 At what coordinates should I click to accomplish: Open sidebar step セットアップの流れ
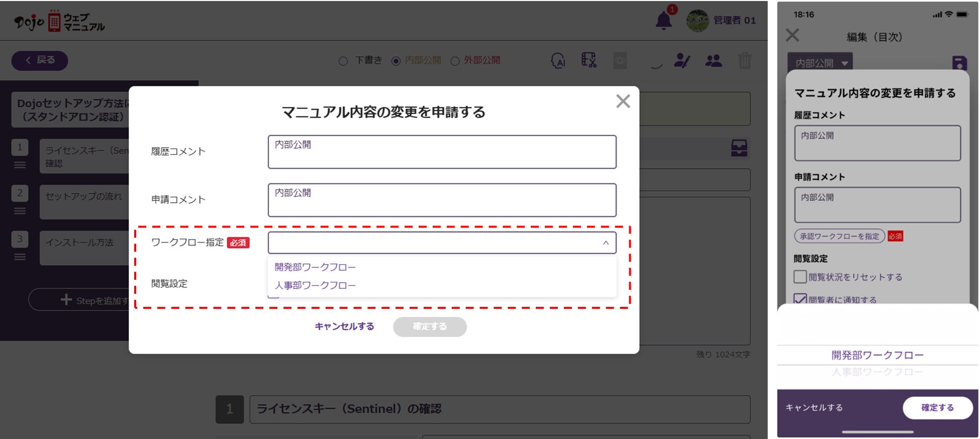pyautogui.click(x=84, y=202)
